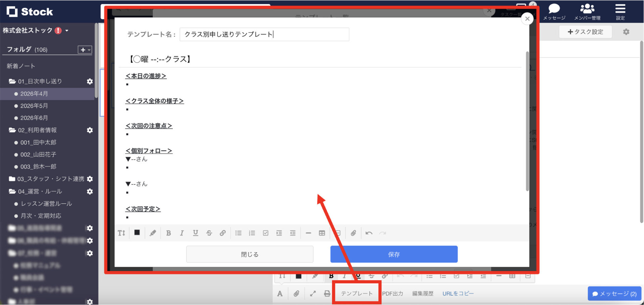Screen dimensions: 644x305
Task: Attach a file using the paperclip icon
Action: point(353,233)
